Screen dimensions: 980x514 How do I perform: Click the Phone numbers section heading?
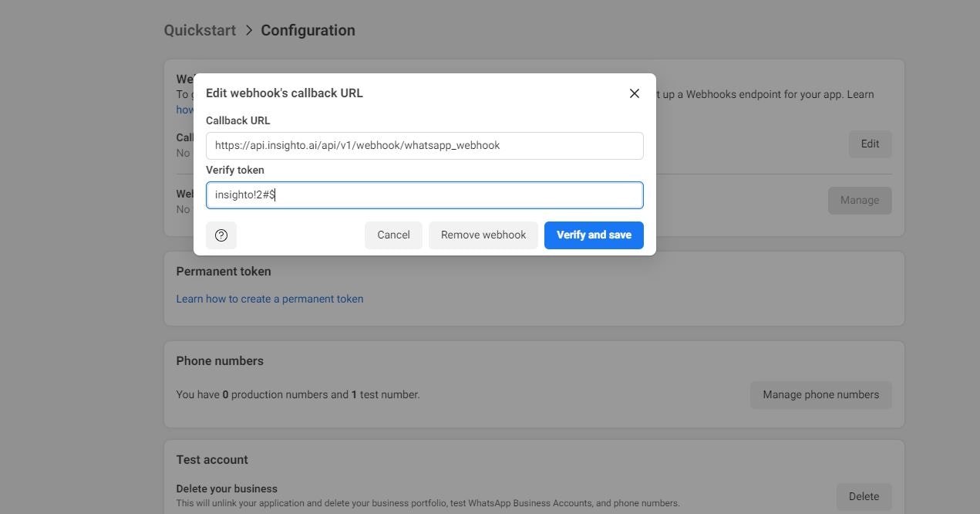[x=220, y=361]
